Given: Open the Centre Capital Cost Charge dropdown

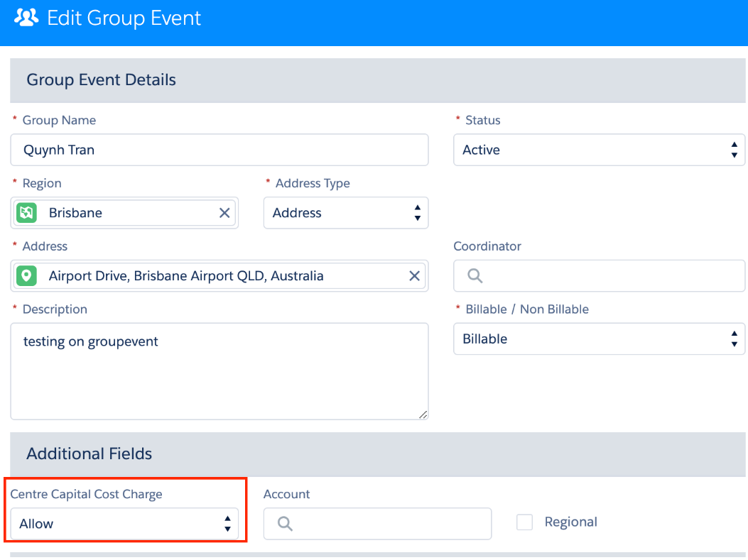Looking at the screenshot, I should (124, 524).
